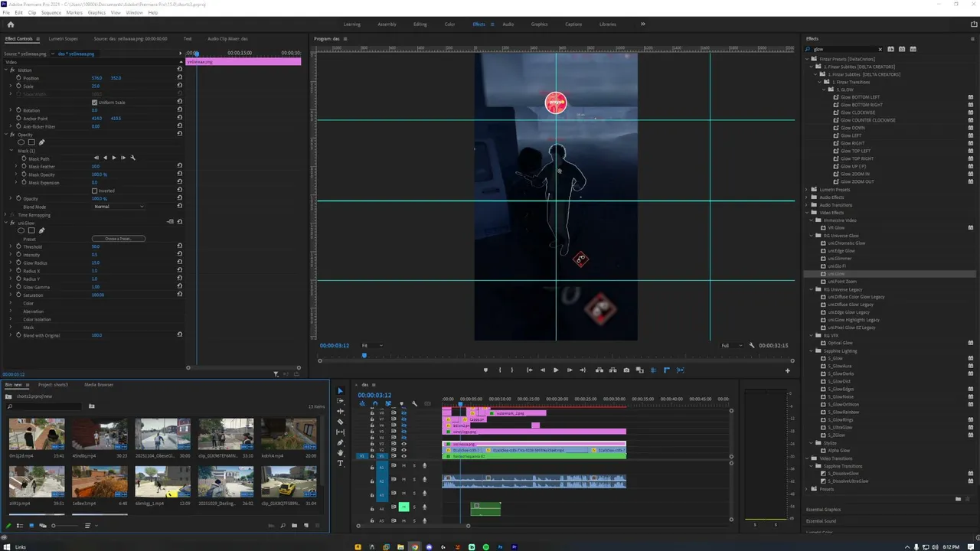Open the Sequence menu
Screen dimensions: 980x551
click(x=51, y=13)
